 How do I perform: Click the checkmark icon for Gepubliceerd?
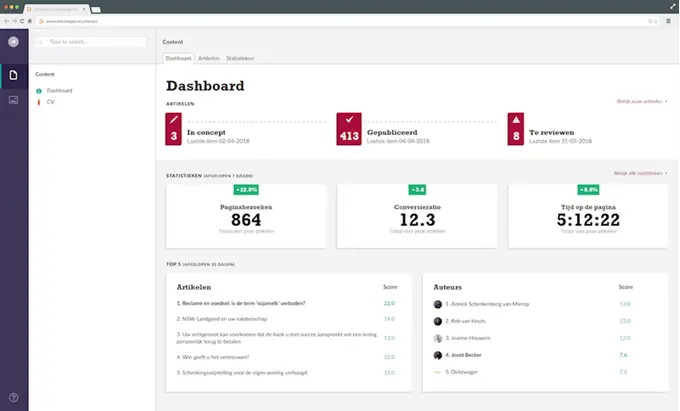coord(345,120)
